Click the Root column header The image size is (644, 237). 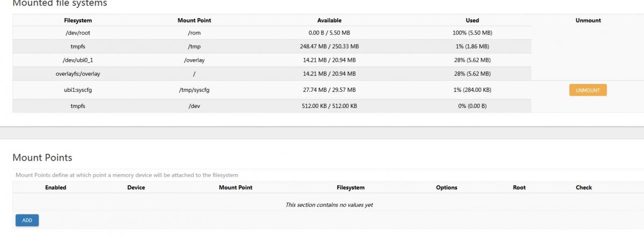click(x=519, y=188)
